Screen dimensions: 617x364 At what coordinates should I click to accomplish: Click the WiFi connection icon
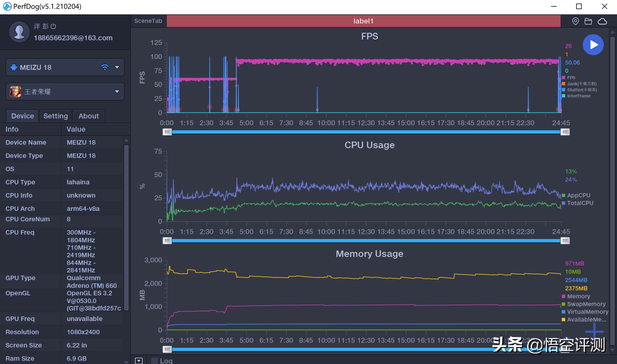[105, 67]
